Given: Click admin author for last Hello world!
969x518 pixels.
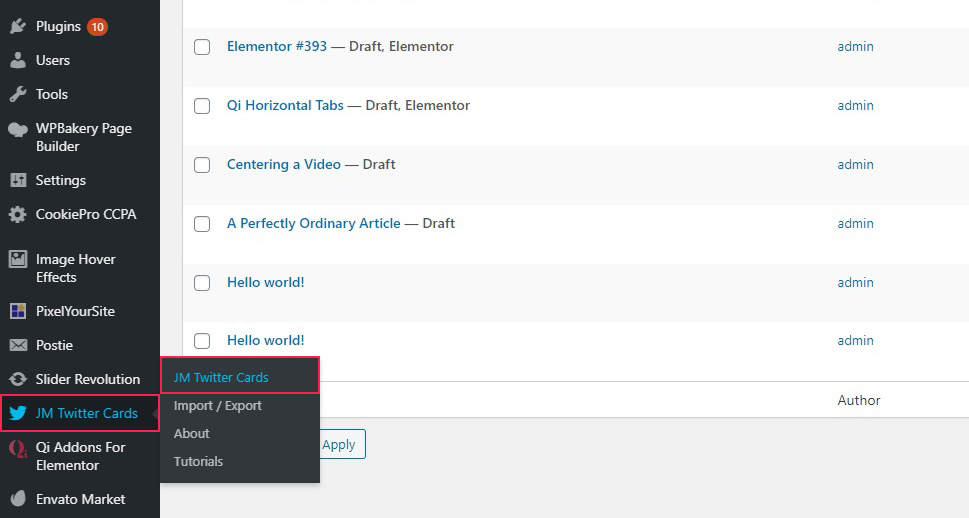Looking at the screenshot, I should coord(855,341).
